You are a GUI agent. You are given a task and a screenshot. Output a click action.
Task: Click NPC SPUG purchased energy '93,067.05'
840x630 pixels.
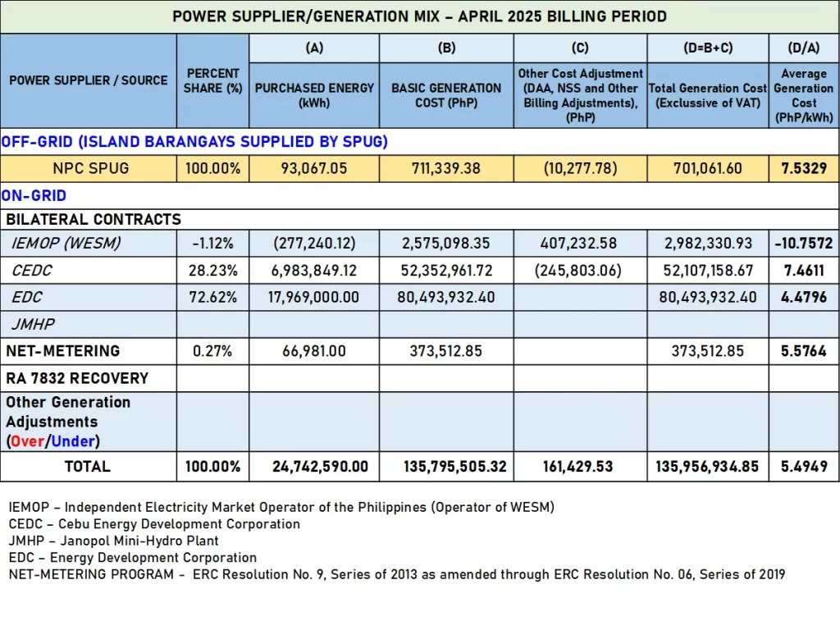click(x=314, y=169)
